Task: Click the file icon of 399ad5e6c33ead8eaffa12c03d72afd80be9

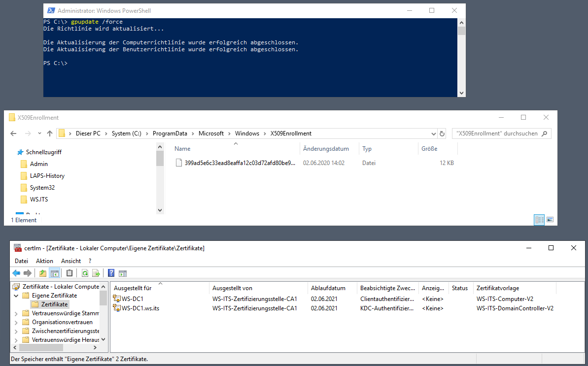Action: 179,163
